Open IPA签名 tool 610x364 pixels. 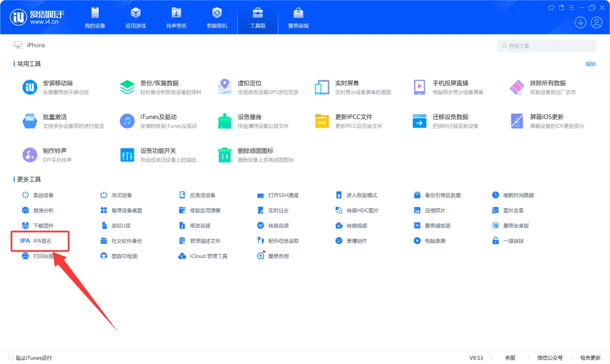(36, 241)
